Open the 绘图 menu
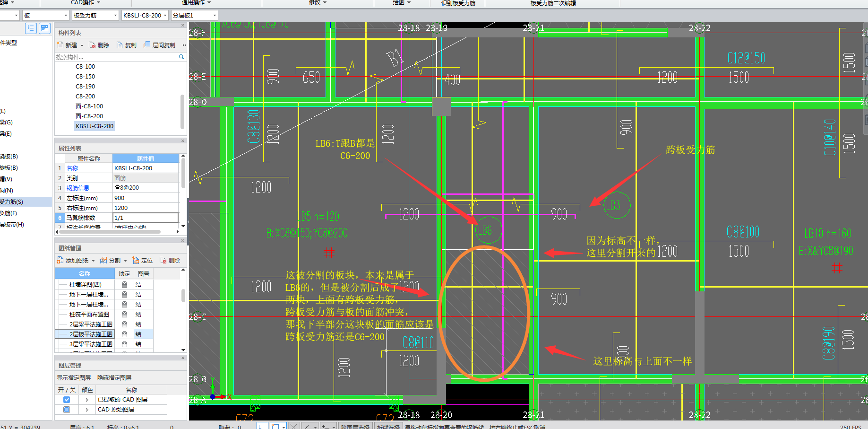Viewport: 868px width, 429px height. point(402,3)
